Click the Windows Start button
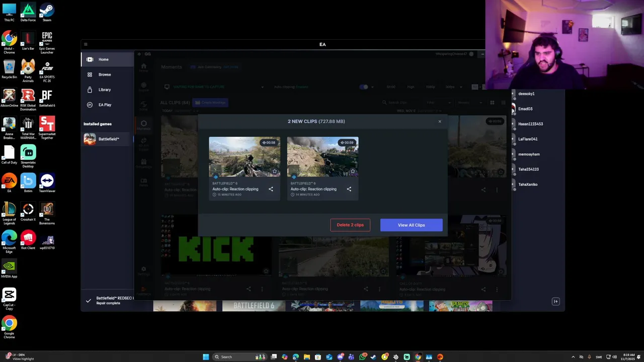 [x=206, y=357]
